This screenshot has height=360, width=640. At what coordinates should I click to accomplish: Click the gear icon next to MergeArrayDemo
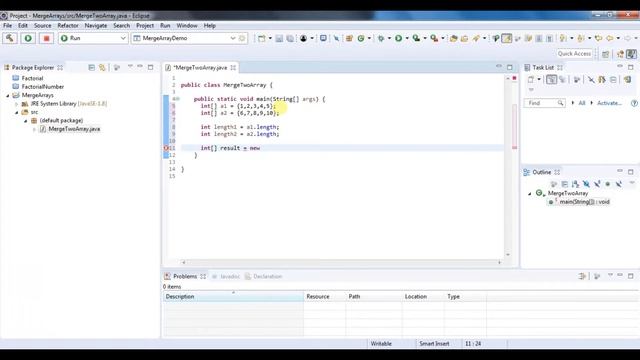[242, 38]
